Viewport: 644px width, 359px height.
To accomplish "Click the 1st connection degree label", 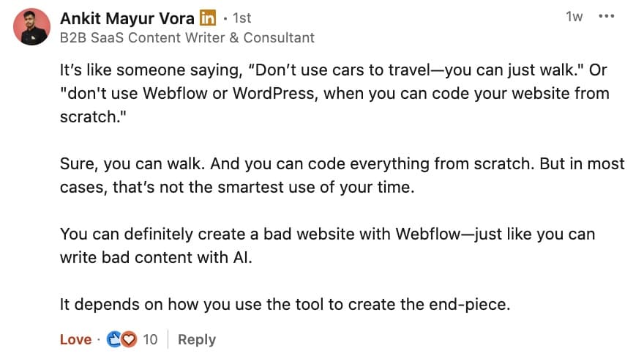I will coord(241,18).
